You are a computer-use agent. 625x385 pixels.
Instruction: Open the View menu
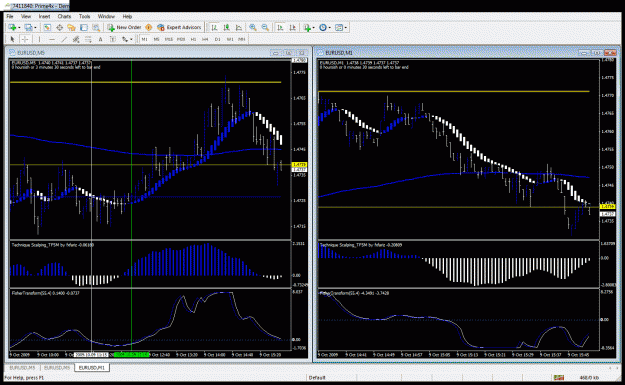(x=26, y=16)
